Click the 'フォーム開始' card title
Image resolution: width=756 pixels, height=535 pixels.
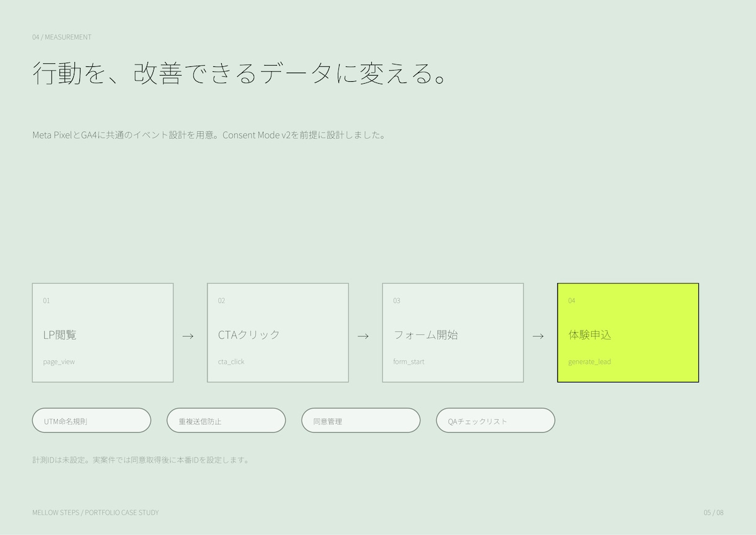(426, 335)
